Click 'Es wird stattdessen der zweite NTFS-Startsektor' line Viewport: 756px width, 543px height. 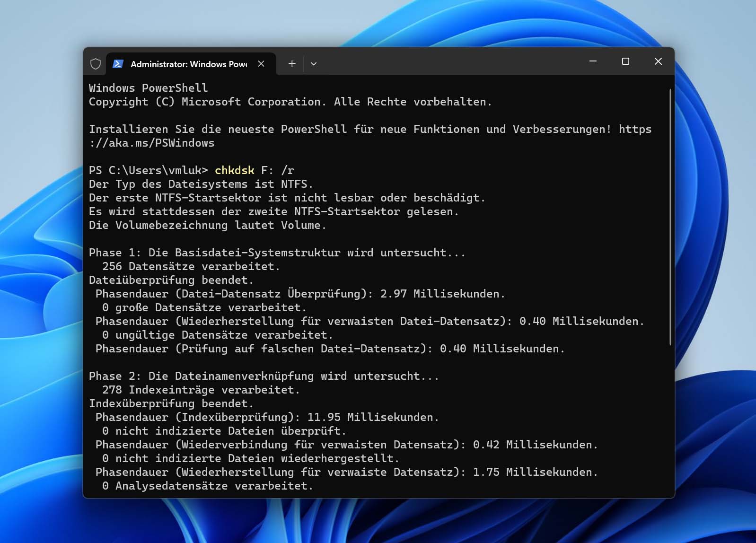[x=274, y=211]
